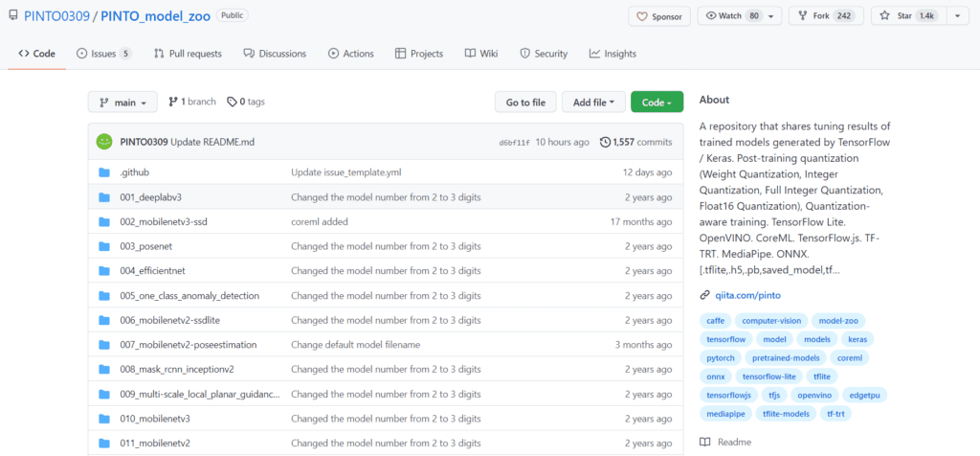Click the tag icon next to 0 tags

tap(232, 102)
